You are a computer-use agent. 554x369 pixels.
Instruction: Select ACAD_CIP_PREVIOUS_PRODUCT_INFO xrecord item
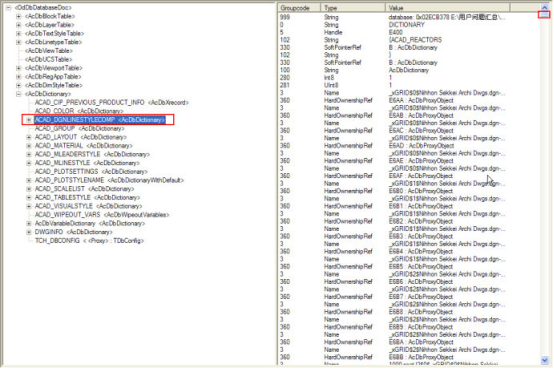[x=112, y=102]
